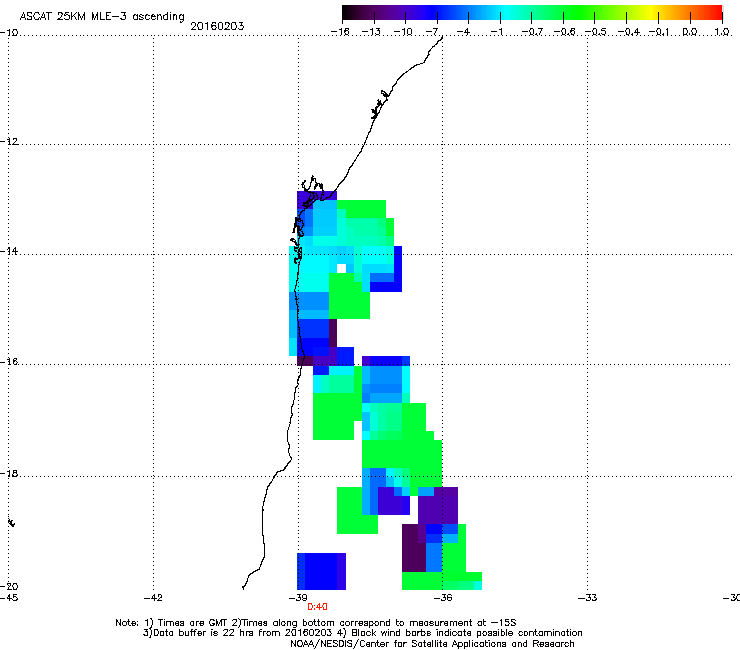Click the color scale label '-0.1'
Screen dimensions: 740x650
click(659, 32)
